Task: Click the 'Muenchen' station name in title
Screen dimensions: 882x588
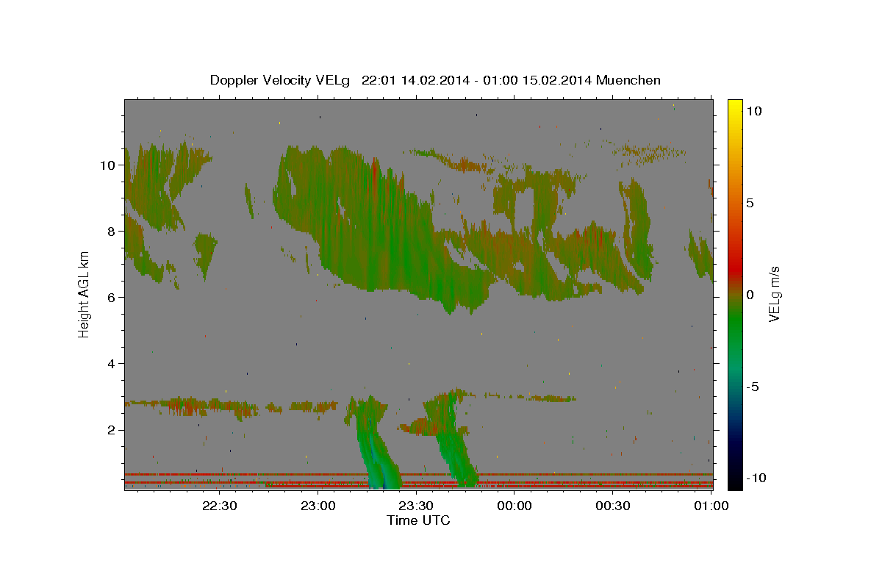Action: [628, 80]
